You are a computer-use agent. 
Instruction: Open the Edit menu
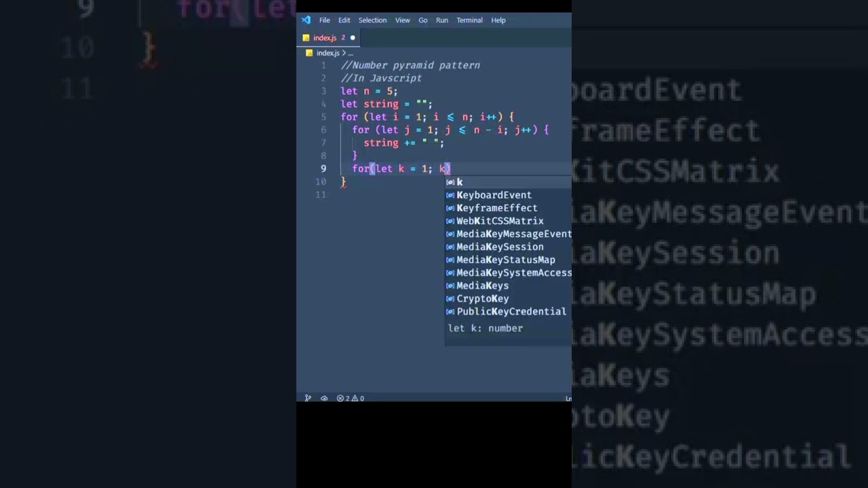pos(344,20)
